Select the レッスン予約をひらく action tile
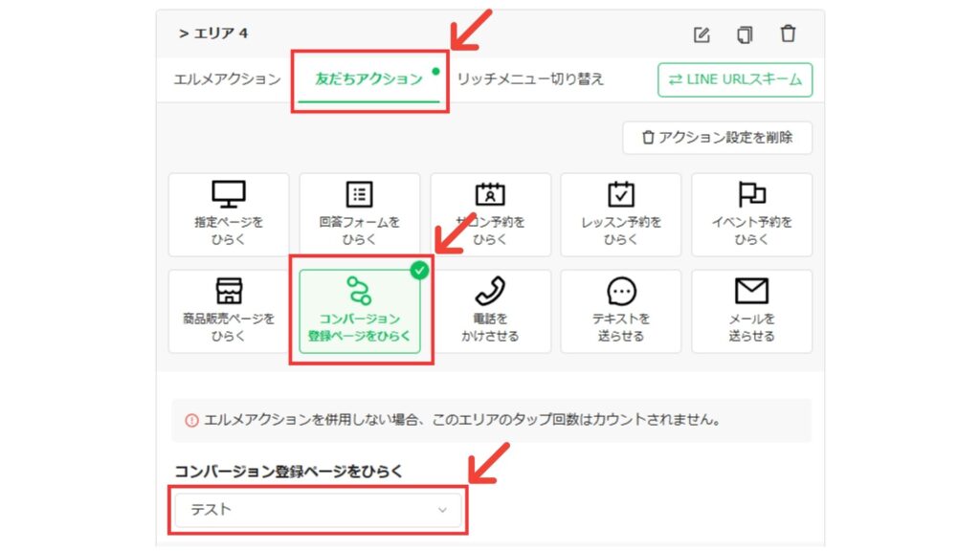The image size is (980, 551). 620,215
